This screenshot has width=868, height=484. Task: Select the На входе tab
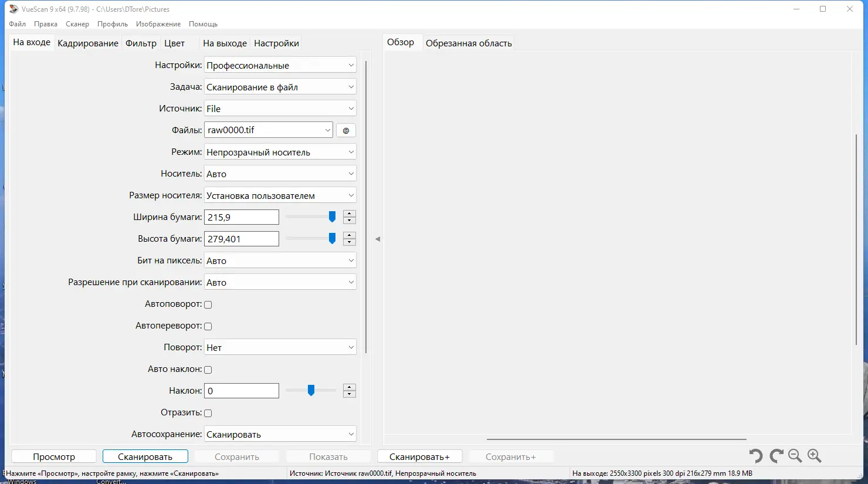pos(32,42)
